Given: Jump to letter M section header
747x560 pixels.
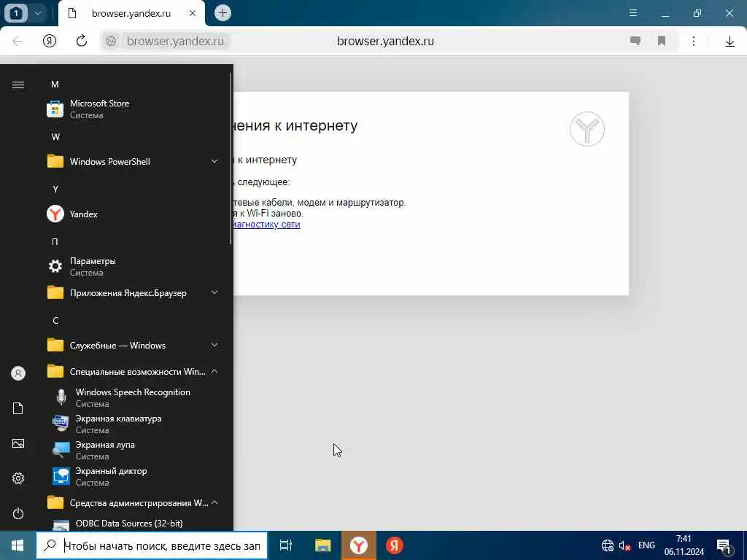Looking at the screenshot, I should 55,85.
